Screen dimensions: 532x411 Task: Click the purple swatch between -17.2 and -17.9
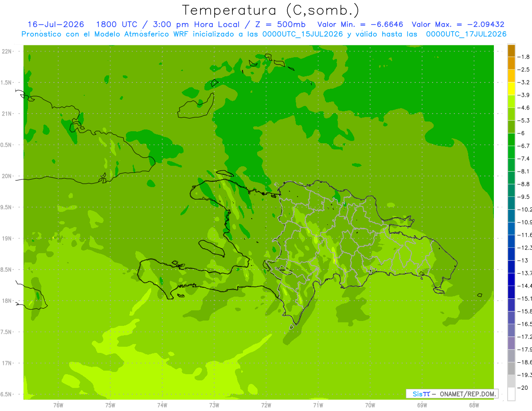click(511, 343)
